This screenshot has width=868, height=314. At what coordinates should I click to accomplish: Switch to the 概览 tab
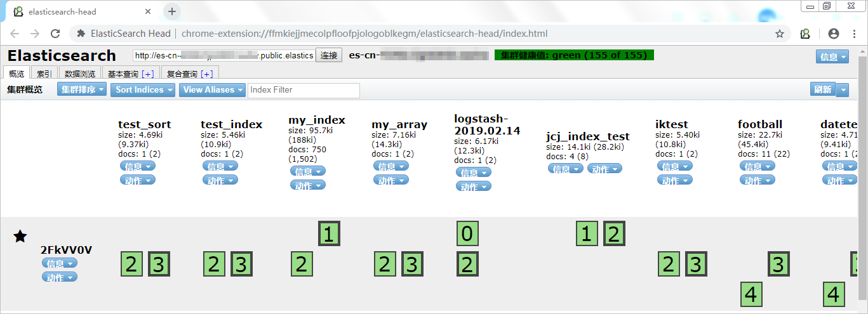tap(17, 74)
